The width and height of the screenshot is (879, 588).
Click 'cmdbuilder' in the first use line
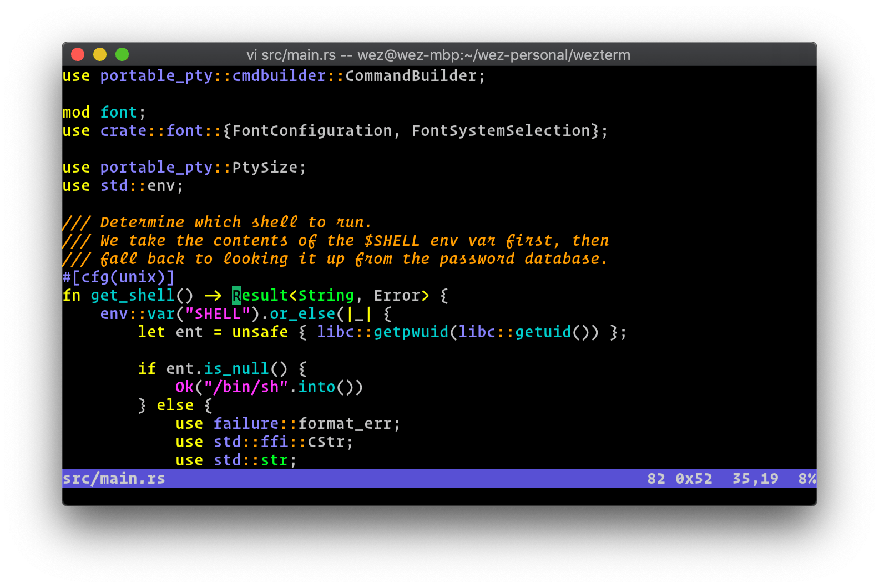(279, 75)
